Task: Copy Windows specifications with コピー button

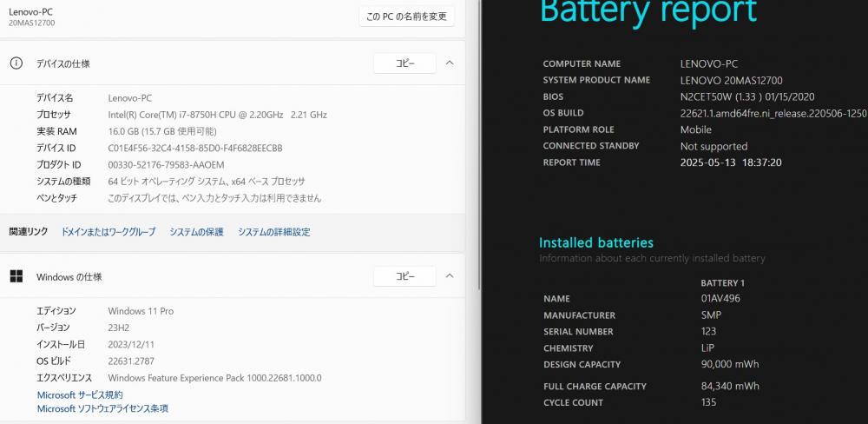Action: click(404, 276)
